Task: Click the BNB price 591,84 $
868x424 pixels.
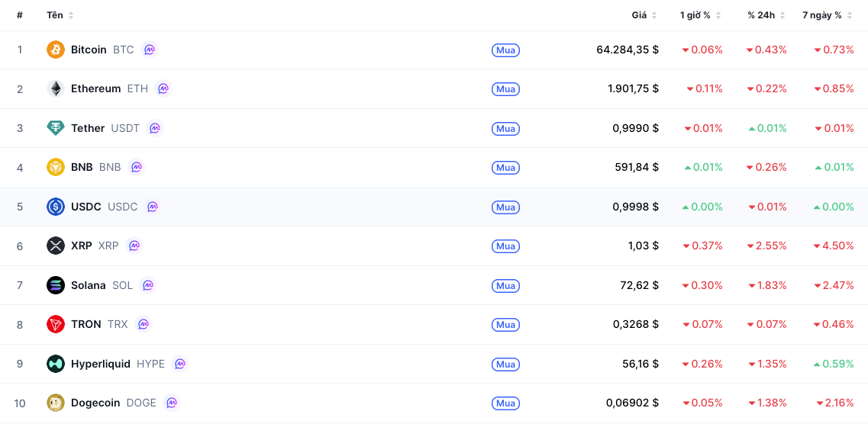Action: tap(637, 167)
